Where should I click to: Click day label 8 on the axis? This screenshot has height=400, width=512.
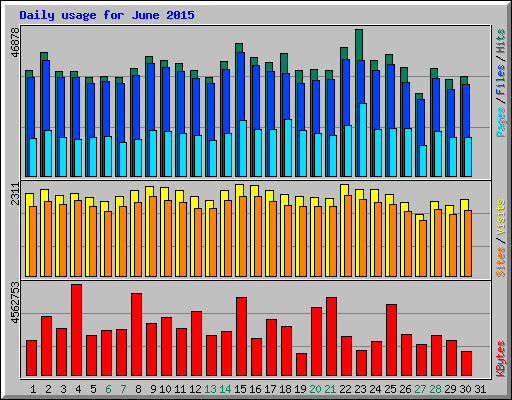point(138,389)
